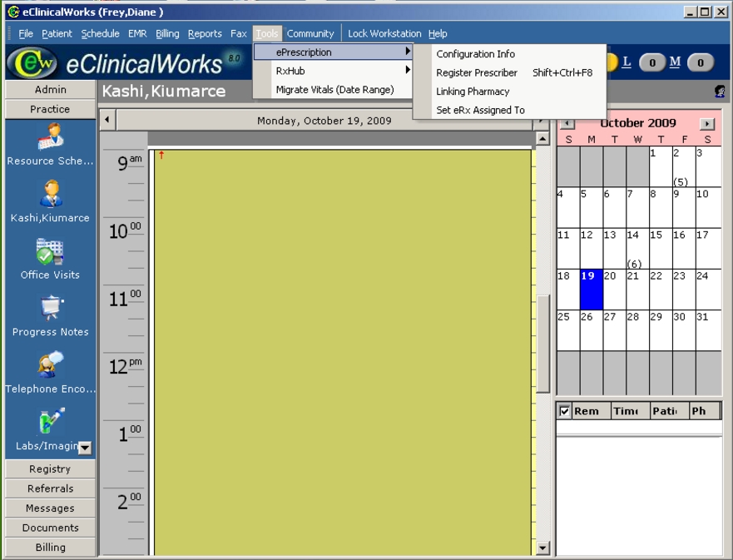Expand the sidebar overflow arrow near Labs/Imaging

[85, 448]
